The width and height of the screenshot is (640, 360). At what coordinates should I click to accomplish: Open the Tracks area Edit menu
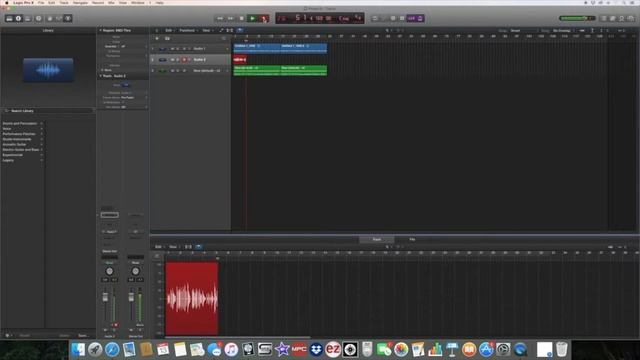(169, 30)
